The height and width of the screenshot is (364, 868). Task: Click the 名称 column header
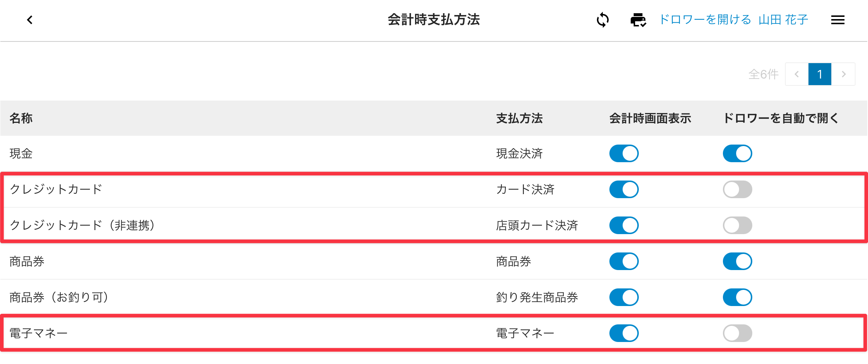[x=21, y=119]
